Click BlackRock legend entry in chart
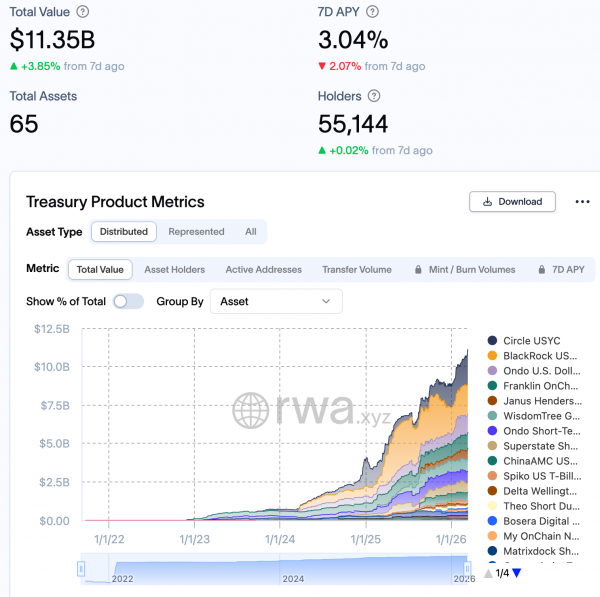Viewport: 600px width, 597px height. tap(540, 356)
